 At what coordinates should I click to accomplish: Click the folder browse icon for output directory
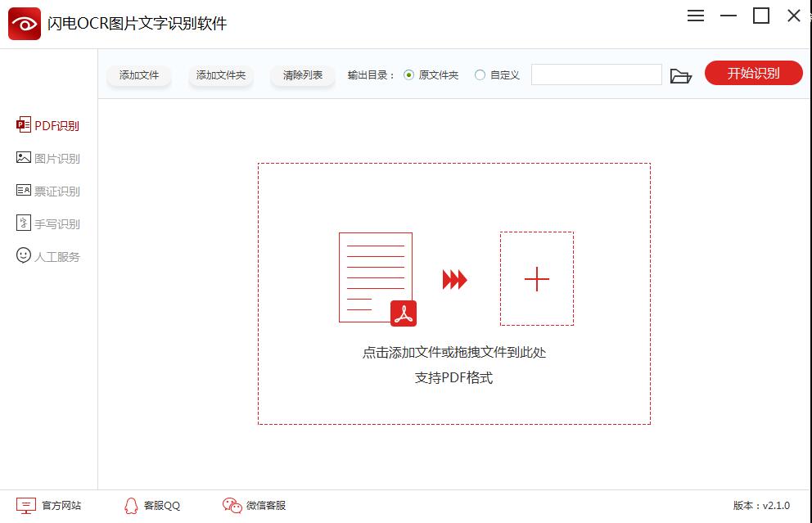click(x=682, y=74)
